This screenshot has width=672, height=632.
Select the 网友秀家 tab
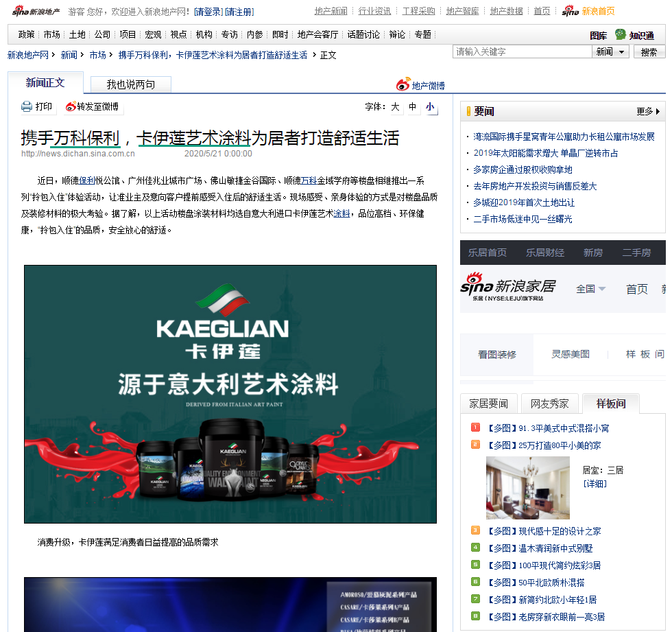click(549, 403)
